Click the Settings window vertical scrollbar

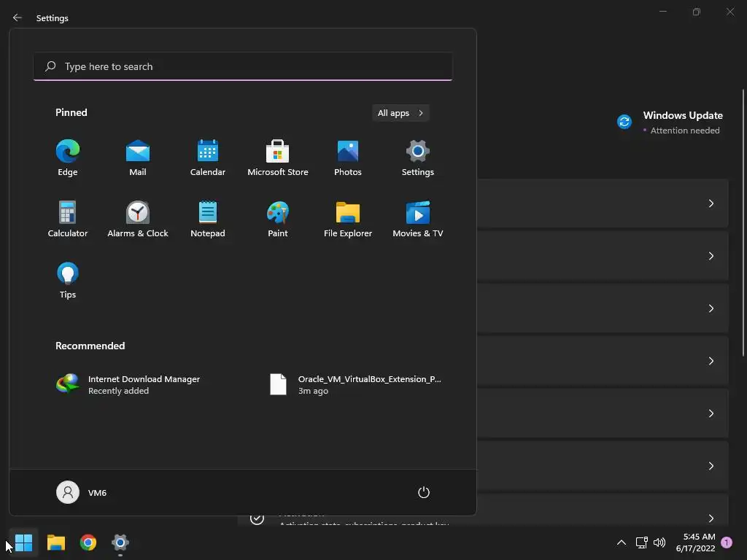point(743,223)
